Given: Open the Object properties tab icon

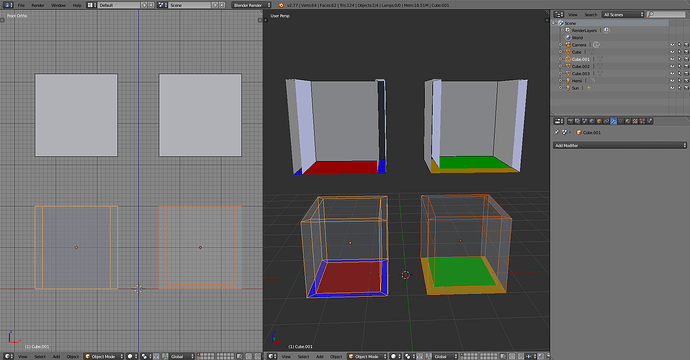Looking at the screenshot, I should (599, 121).
